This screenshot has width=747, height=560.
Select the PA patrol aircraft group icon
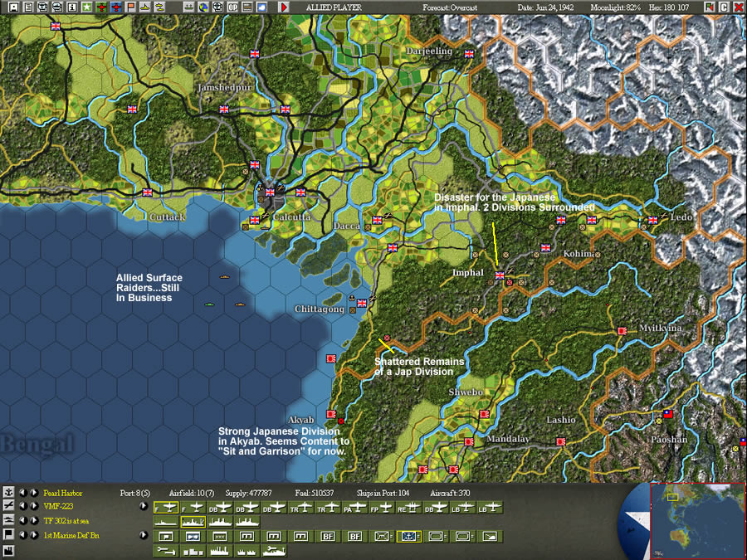355,508
